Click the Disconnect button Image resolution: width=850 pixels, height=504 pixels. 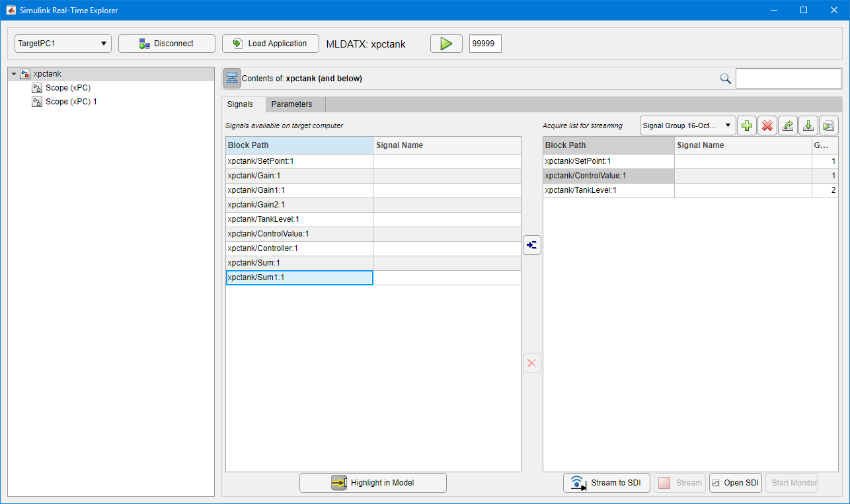[x=167, y=44]
